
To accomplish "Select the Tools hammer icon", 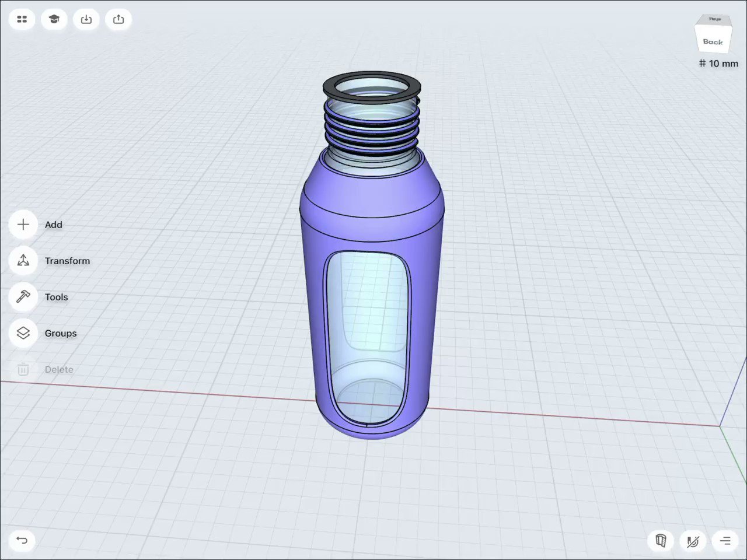I will click(x=23, y=297).
